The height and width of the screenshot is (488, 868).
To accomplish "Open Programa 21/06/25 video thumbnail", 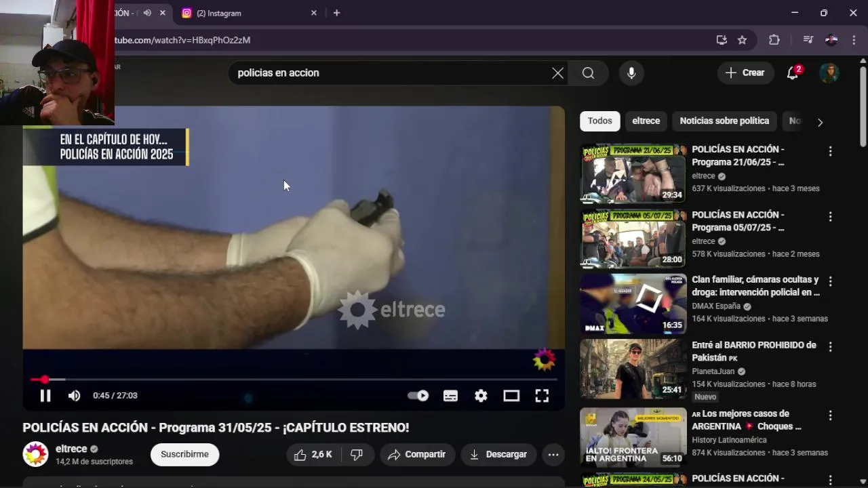I will (633, 174).
